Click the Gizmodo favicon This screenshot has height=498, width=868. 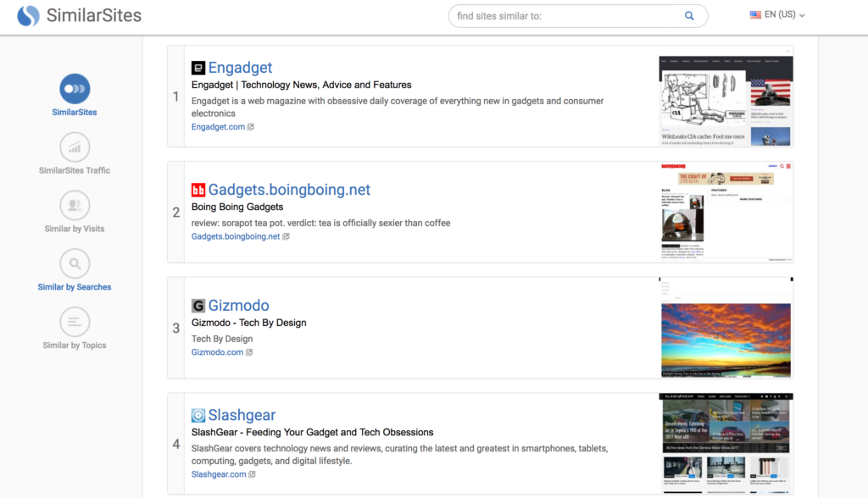click(198, 306)
